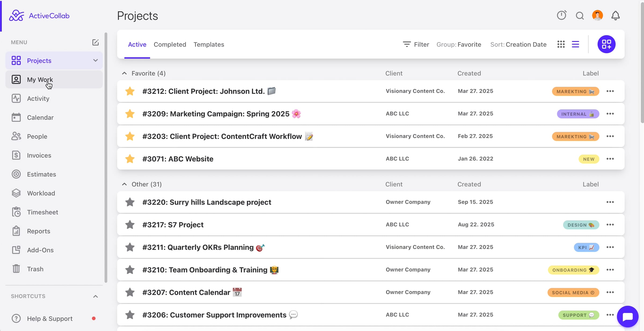Collapse the Other group
This screenshot has width=644, height=331.
click(x=124, y=184)
